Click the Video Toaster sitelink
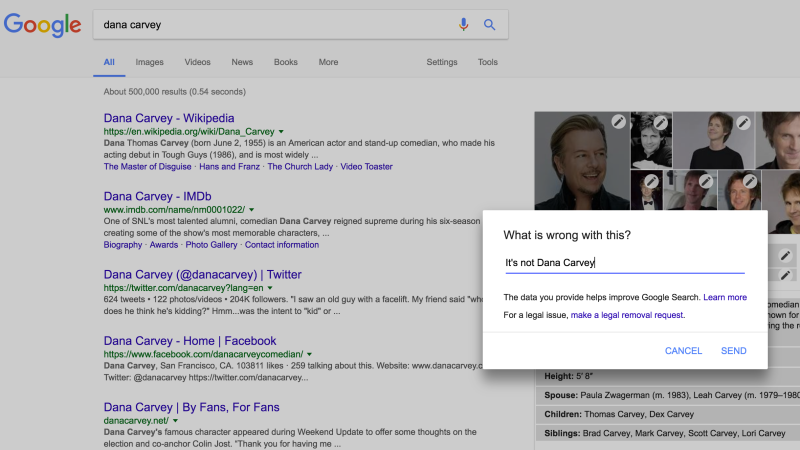 pyautogui.click(x=366, y=166)
